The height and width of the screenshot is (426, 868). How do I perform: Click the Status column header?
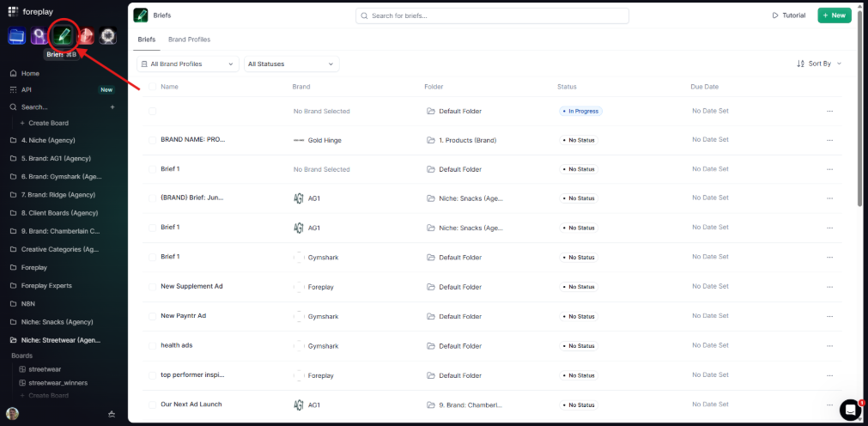567,87
